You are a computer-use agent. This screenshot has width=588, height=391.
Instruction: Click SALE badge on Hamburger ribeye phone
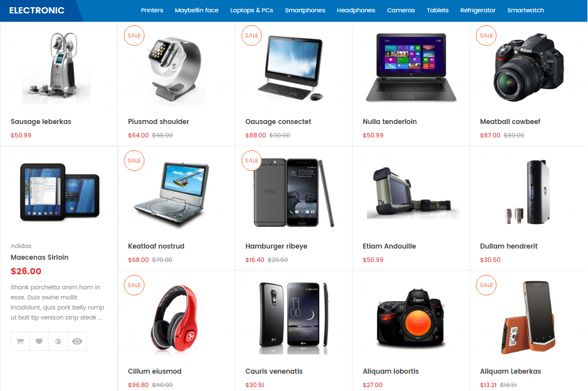251,160
